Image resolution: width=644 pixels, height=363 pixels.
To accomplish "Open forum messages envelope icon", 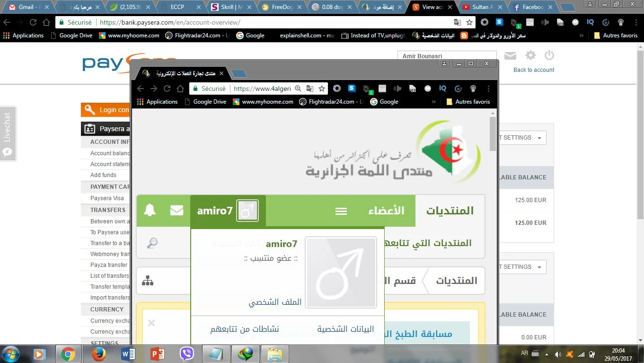I will [x=176, y=211].
